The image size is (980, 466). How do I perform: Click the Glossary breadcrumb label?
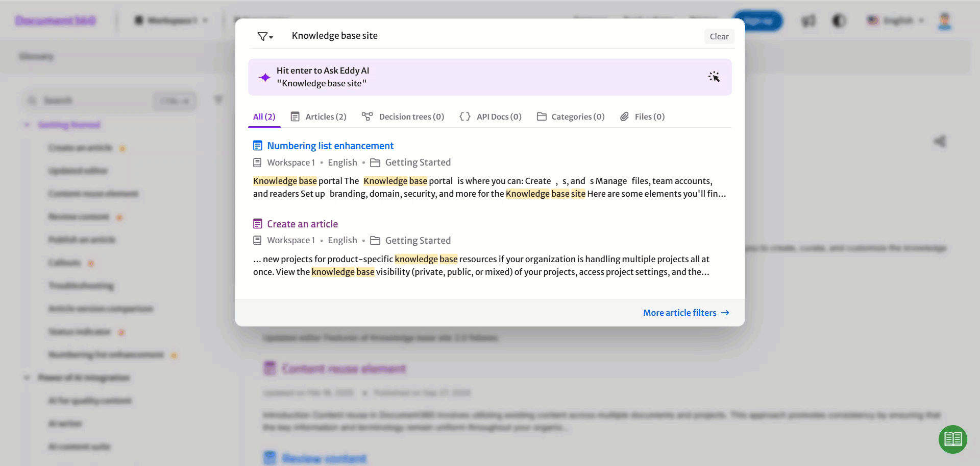tap(36, 56)
